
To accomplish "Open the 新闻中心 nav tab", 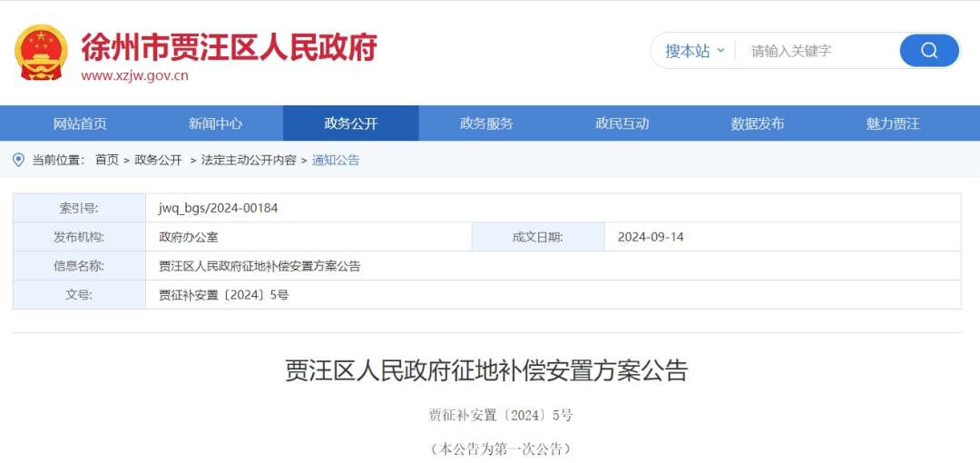I will point(215,123).
